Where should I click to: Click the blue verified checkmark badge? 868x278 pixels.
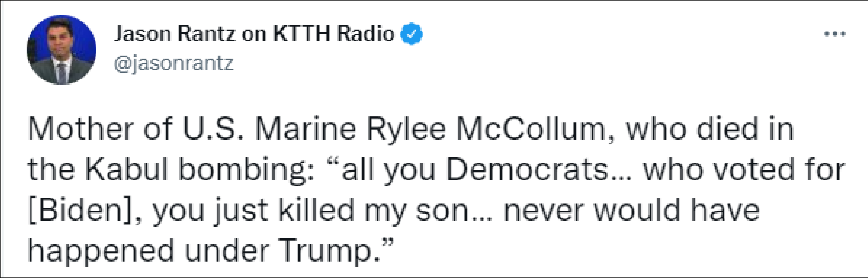412,34
